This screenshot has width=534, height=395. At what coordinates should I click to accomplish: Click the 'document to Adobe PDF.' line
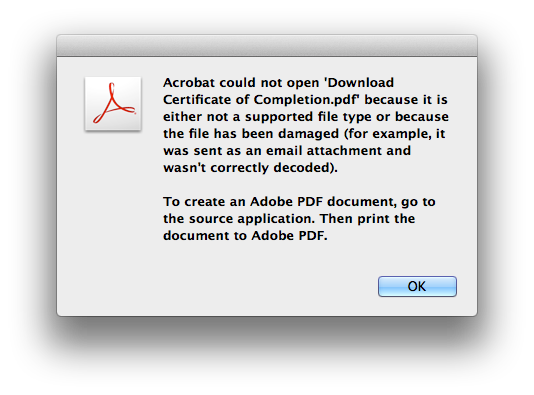(245, 236)
